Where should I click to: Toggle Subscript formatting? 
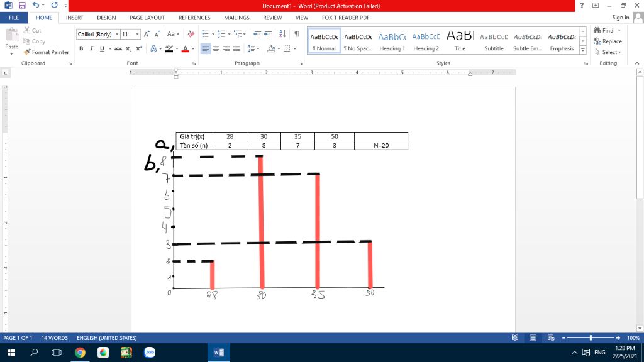point(128,48)
